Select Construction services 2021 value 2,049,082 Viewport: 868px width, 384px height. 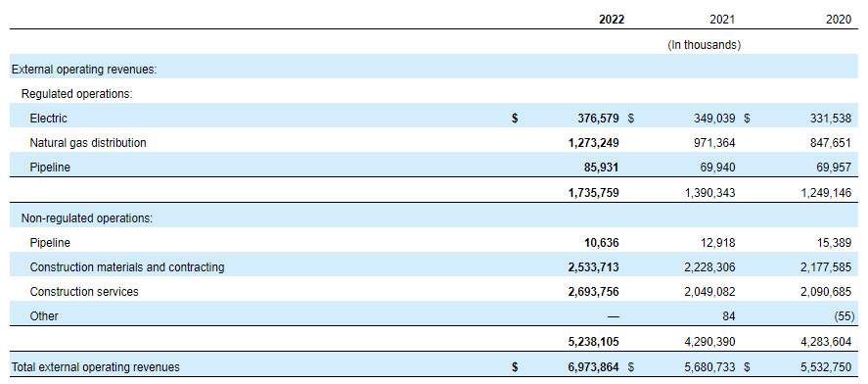pos(709,292)
